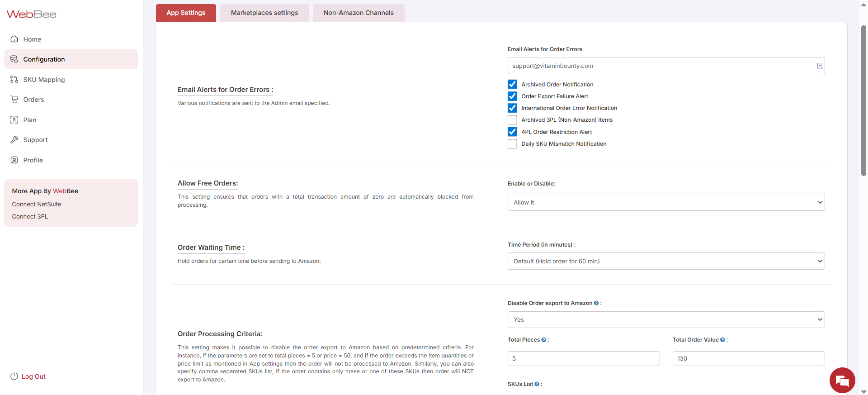The image size is (868, 395).
Task: Switch to Non-Amazon Channels tab
Action: (x=359, y=13)
